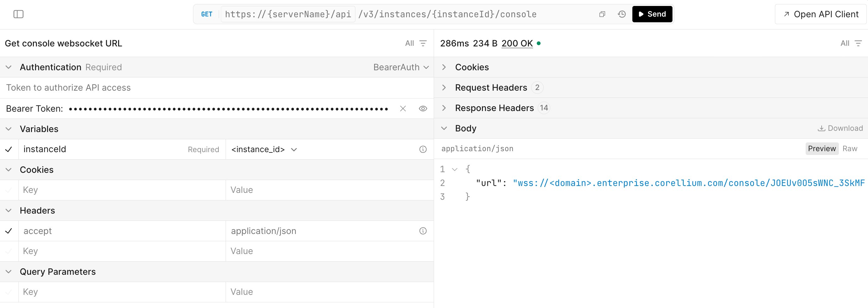The width and height of the screenshot is (868, 308).
Task: Open request section filter icon
Action: [423, 43]
